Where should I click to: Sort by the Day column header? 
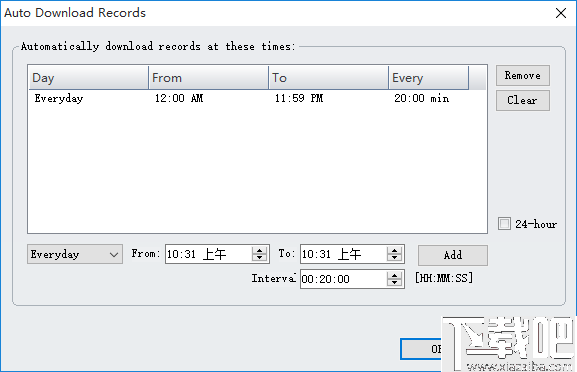pyautogui.click(x=89, y=78)
